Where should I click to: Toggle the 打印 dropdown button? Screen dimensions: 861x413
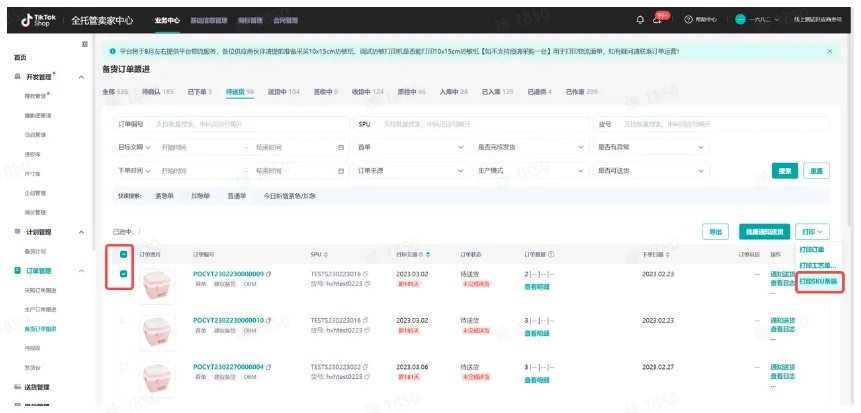tap(812, 232)
